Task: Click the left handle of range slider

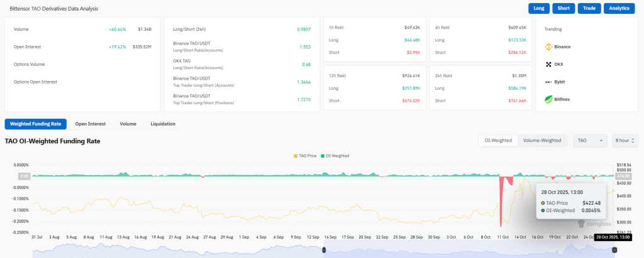Action: coord(325,250)
